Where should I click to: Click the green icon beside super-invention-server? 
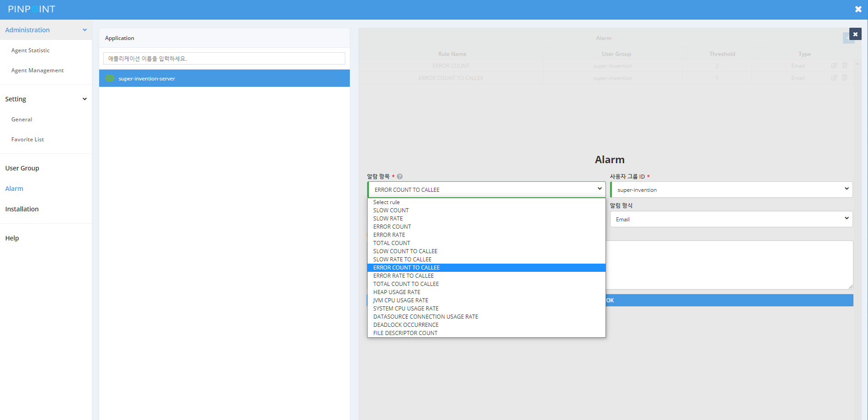pyautogui.click(x=110, y=78)
